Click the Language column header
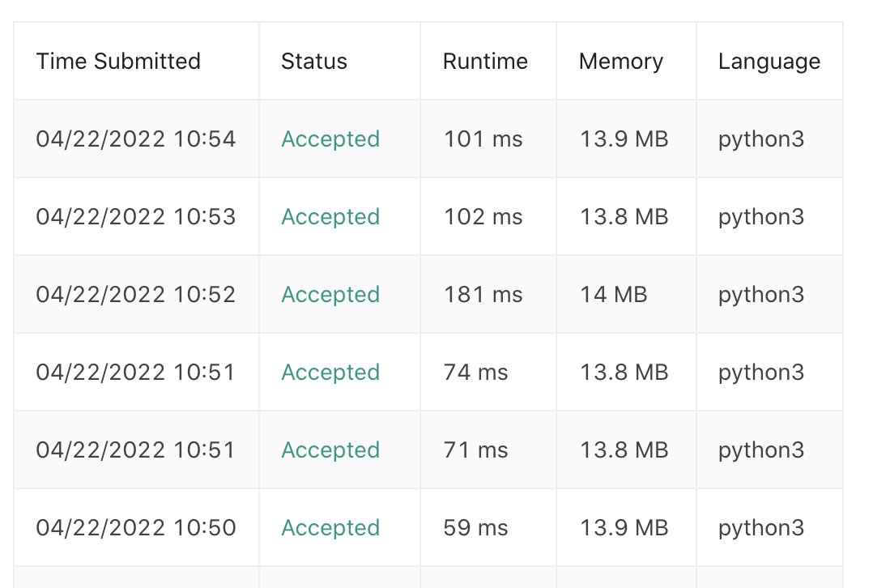 pos(769,62)
